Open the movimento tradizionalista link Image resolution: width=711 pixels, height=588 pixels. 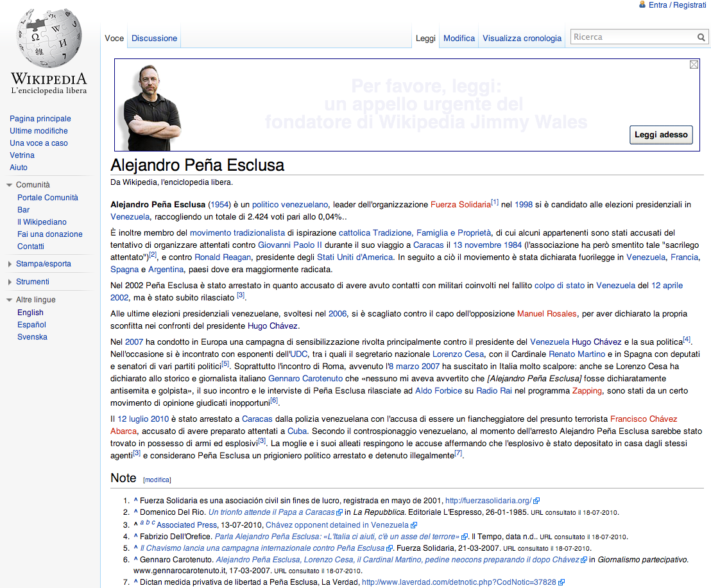point(237,233)
